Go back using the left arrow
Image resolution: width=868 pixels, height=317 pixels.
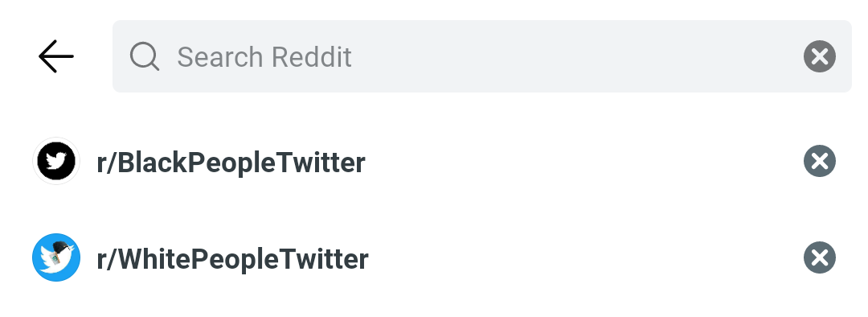tap(56, 56)
